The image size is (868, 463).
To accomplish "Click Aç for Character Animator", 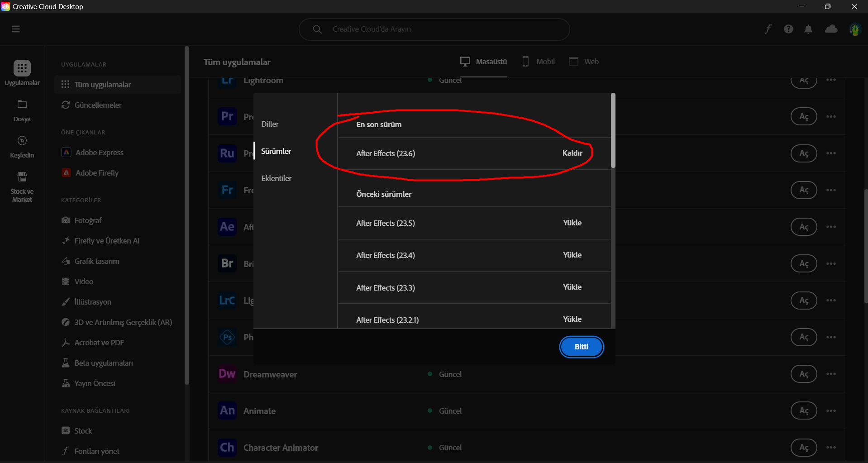I will point(804,448).
